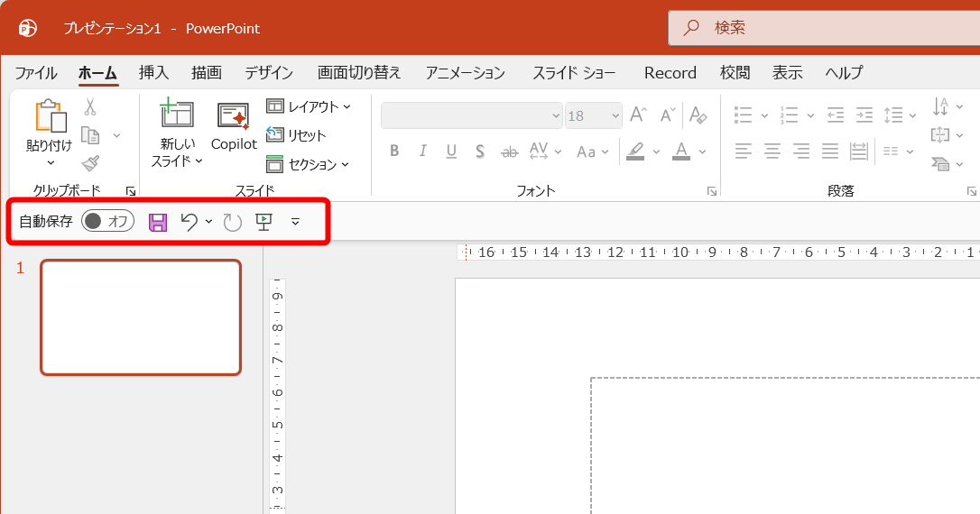The width and height of the screenshot is (980, 514).
Task: Start slideshow from the Quick Access toolbar
Action: pyautogui.click(x=263, y=222)
